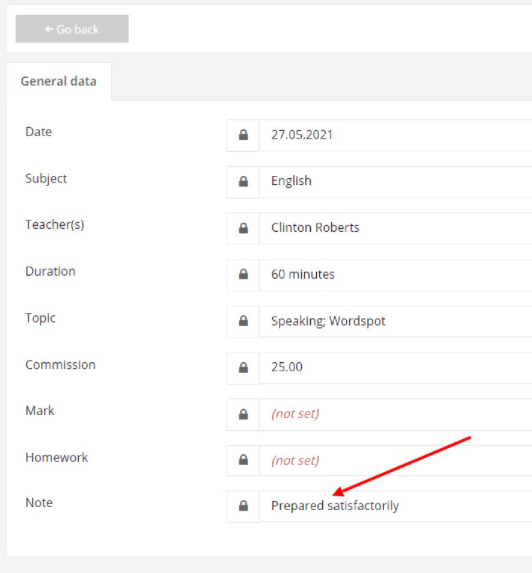Image resolution: width=532 pixels, height=573 pixels.
Task: Select the Teacher field with Clinton Roberts
Action: tap(396, 228)
